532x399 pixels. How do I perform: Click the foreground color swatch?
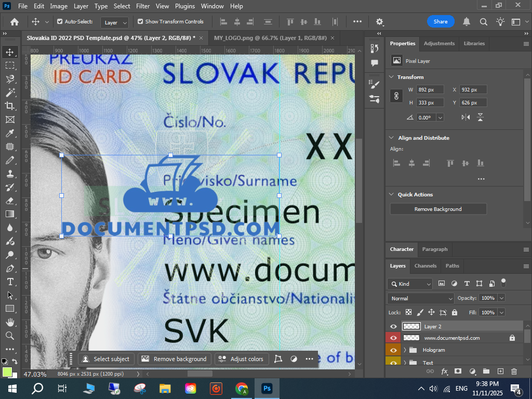tap(7, 372)
